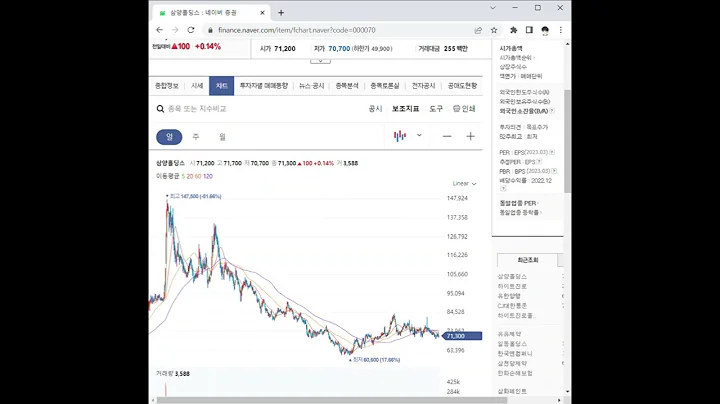This screenshot has height=404, width=720.
Task: Click the candlestick chart type icon
Action: click(399, 136)
